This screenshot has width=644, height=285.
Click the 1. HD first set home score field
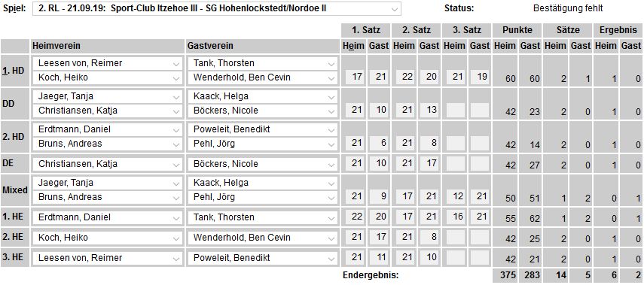353,77
